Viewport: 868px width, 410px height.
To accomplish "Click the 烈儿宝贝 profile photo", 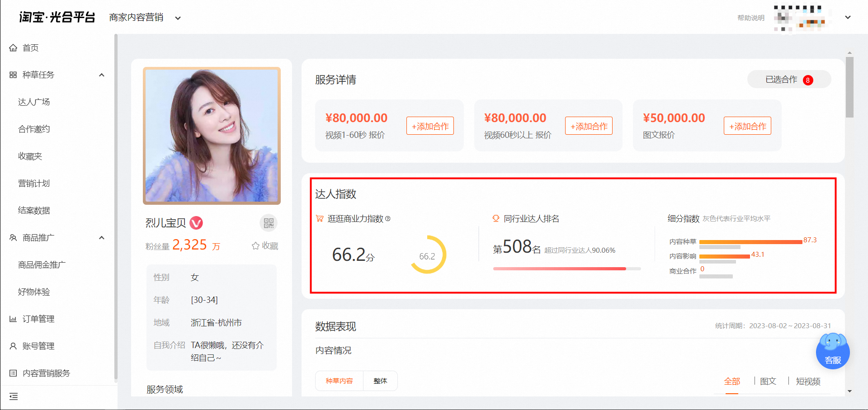I will [x=212, y=136].
